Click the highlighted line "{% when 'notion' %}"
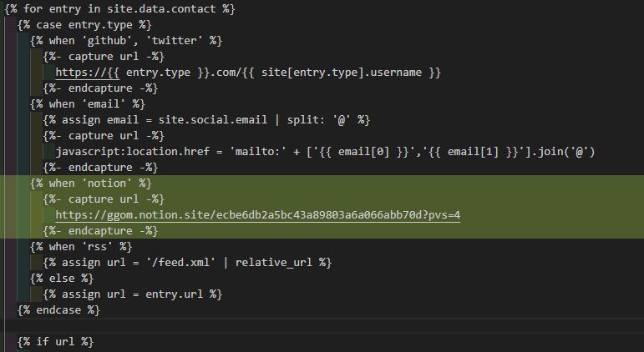The height and width of the screenshot is (352, 644). click(91, 184)
